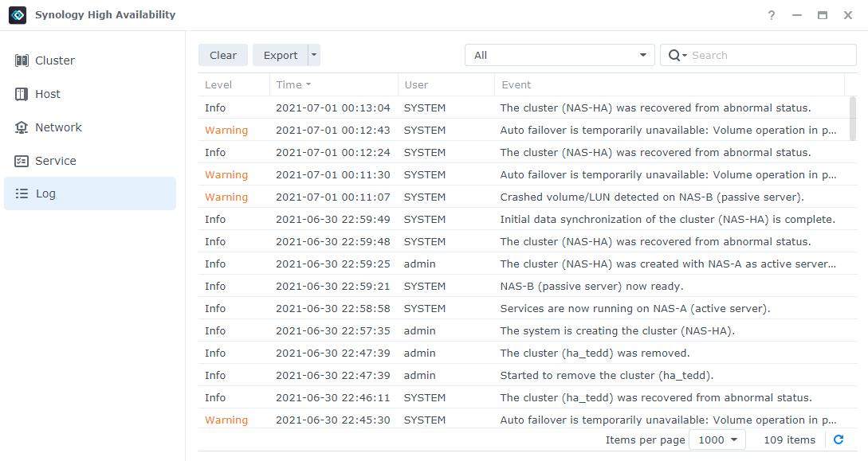Select the crashed volume warning on NAS-B
The width and height of the screenshot is (868, 461).
tap(628, 197)
